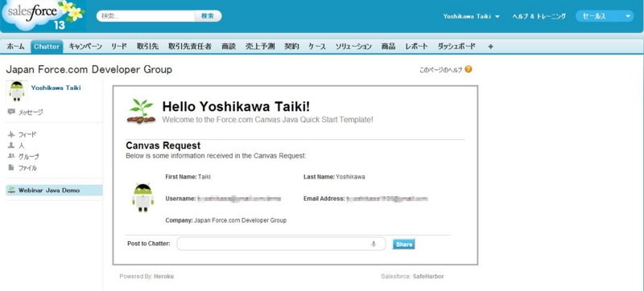
Task: Click the 人 person icon
Action: (x=11, y=145)
